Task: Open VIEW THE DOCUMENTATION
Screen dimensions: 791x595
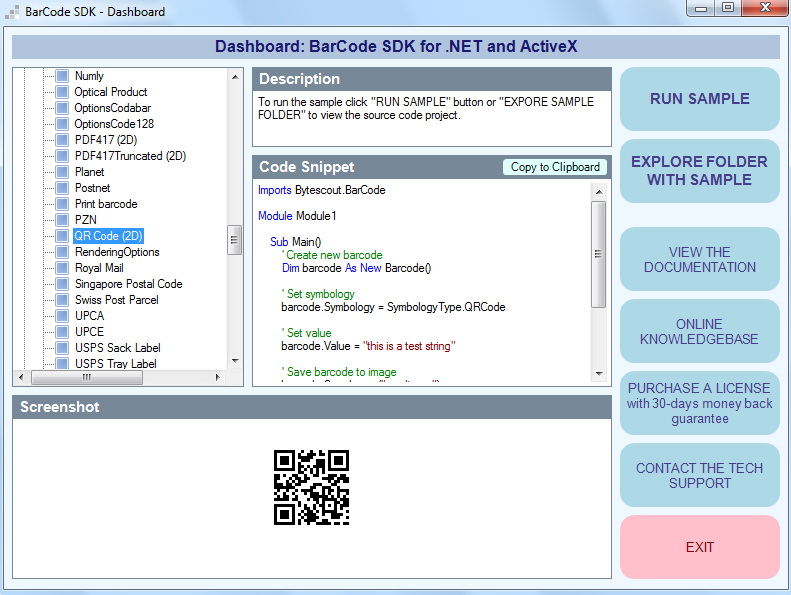Action: [x=699, y=260]
